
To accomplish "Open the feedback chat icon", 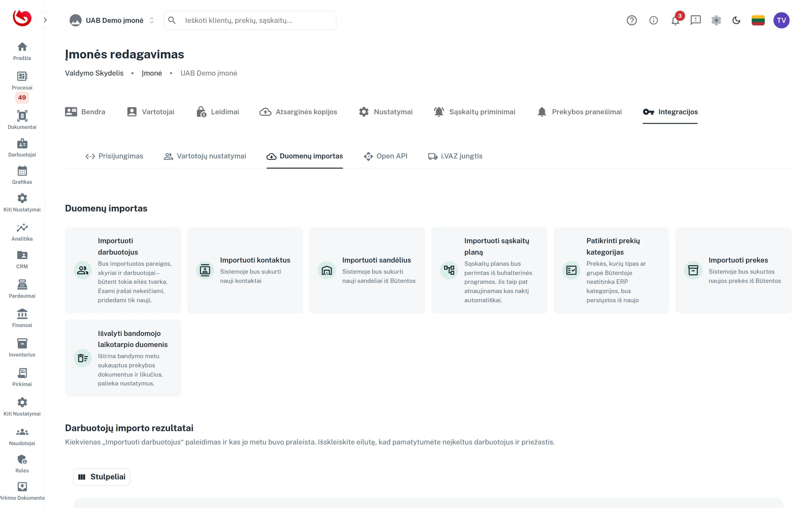I will (696, 20).
